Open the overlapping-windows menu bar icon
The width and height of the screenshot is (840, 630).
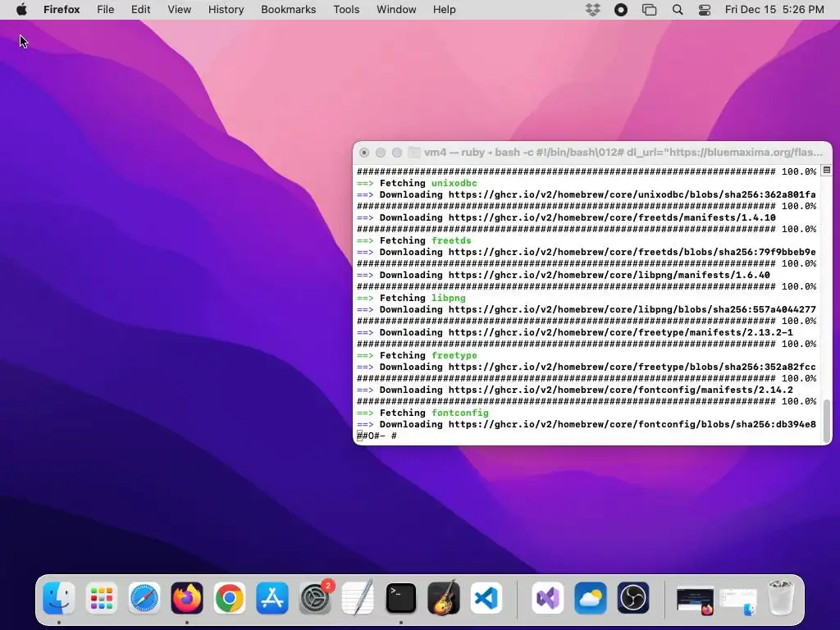click(650, 10)
